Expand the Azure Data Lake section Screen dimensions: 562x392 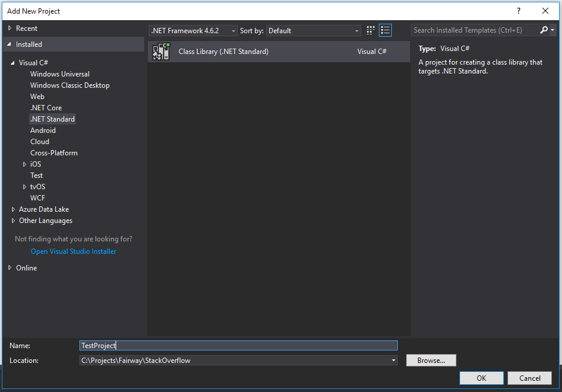coord(13,209)
